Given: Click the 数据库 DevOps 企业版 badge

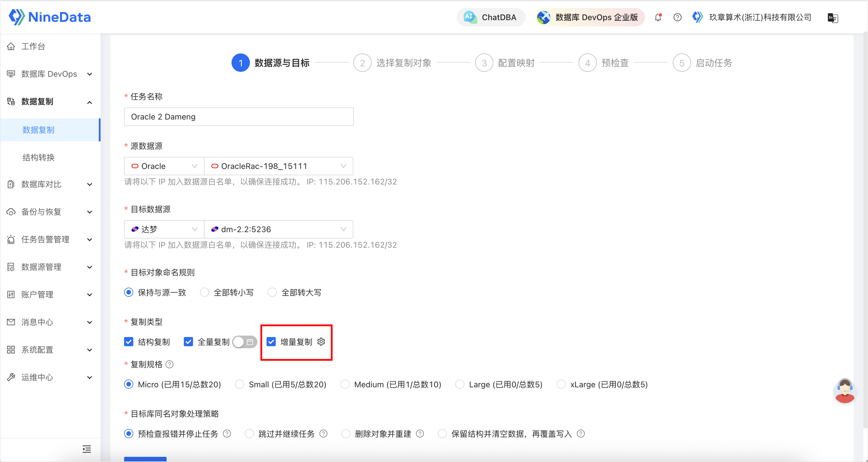Looking at the screenshot, I should 590,17.
